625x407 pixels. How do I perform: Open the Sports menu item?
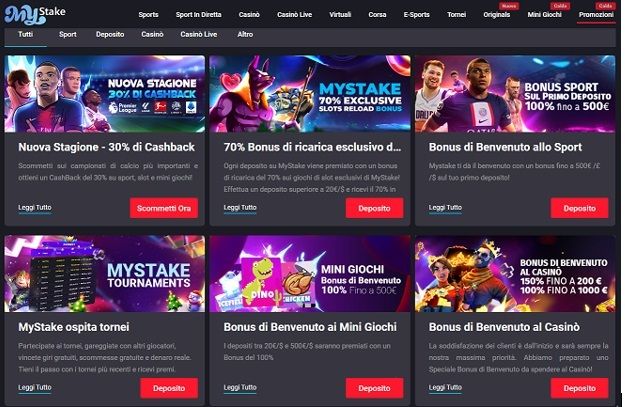coord(148,15)
